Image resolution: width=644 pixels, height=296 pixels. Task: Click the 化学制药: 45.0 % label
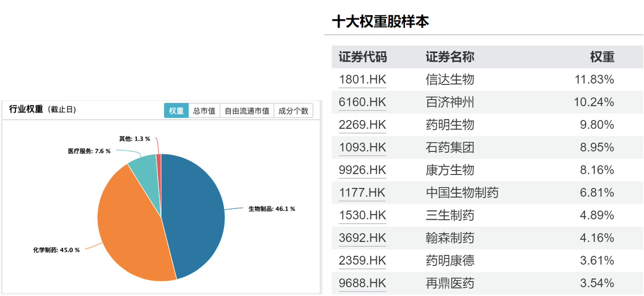(x=56, y=250)
